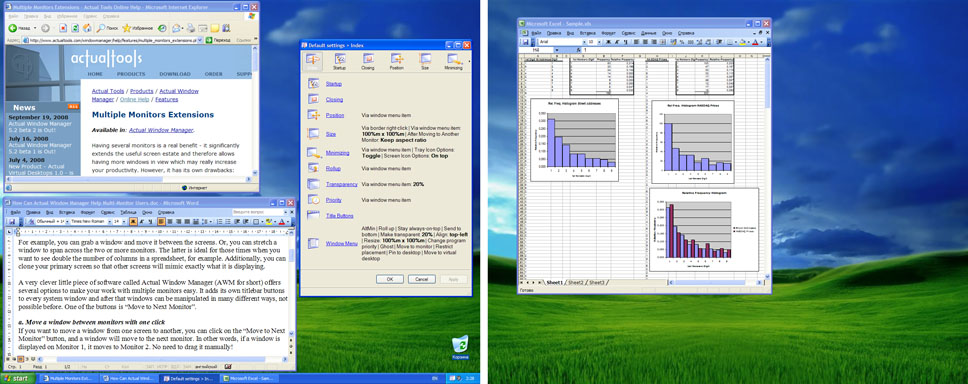
Task: Open the Excel Name Box dropdown
Action: [557, 50]
